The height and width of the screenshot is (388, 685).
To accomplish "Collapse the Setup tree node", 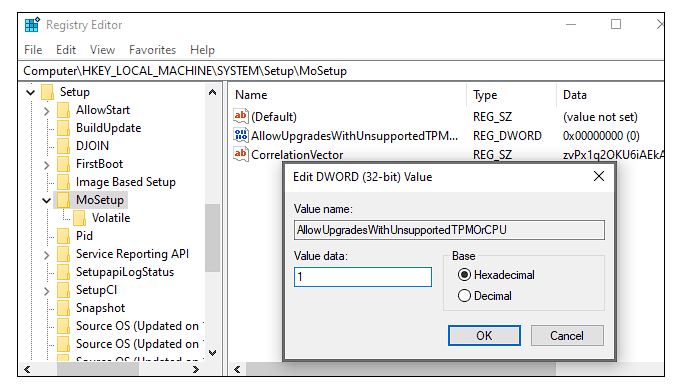I will [x=31, y=93].
